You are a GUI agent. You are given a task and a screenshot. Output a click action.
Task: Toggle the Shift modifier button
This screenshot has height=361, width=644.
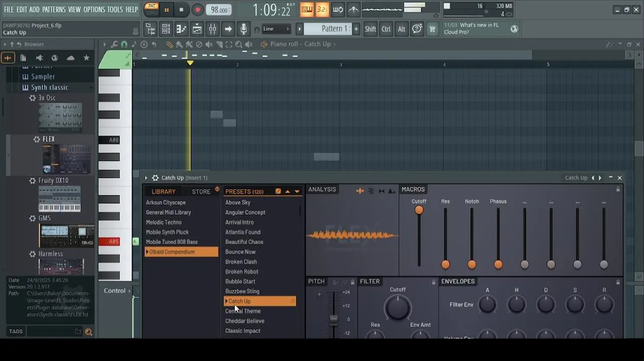pos(370,29)
